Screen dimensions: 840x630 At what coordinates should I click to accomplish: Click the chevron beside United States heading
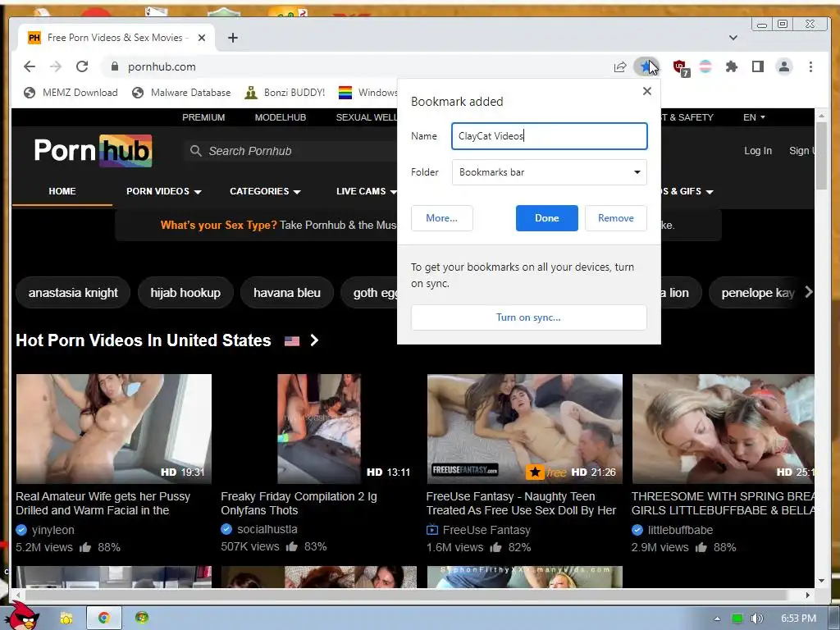pos(314,340)
